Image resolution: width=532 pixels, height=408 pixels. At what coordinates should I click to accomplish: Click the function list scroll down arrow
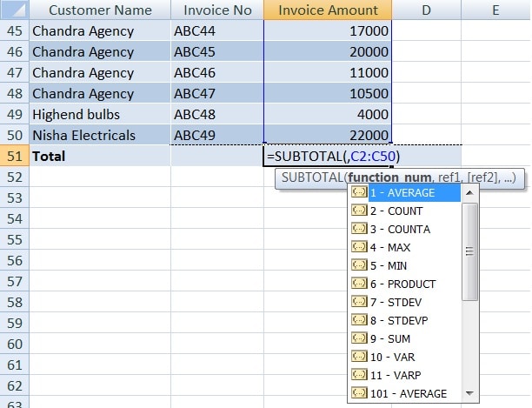click(x=470, y=393)
